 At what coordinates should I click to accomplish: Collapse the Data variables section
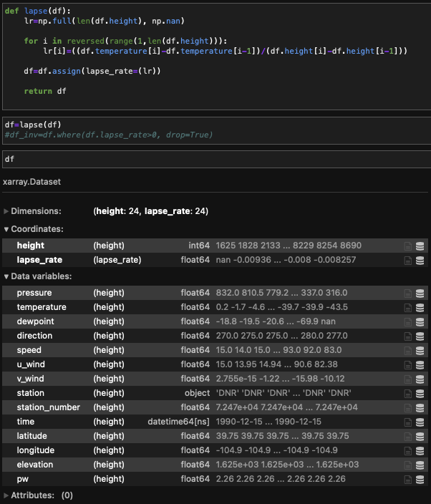(6, 276)
